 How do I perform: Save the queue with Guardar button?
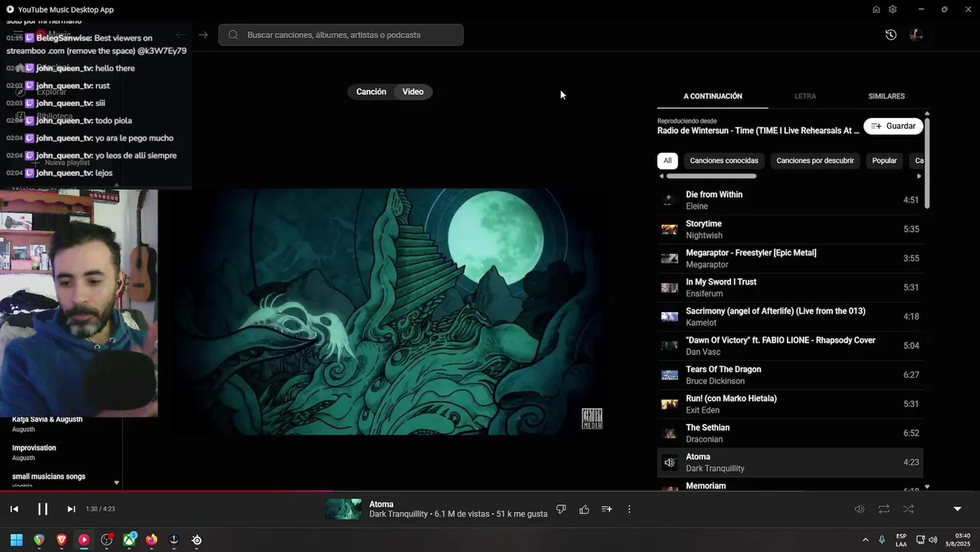click(893, 126)
